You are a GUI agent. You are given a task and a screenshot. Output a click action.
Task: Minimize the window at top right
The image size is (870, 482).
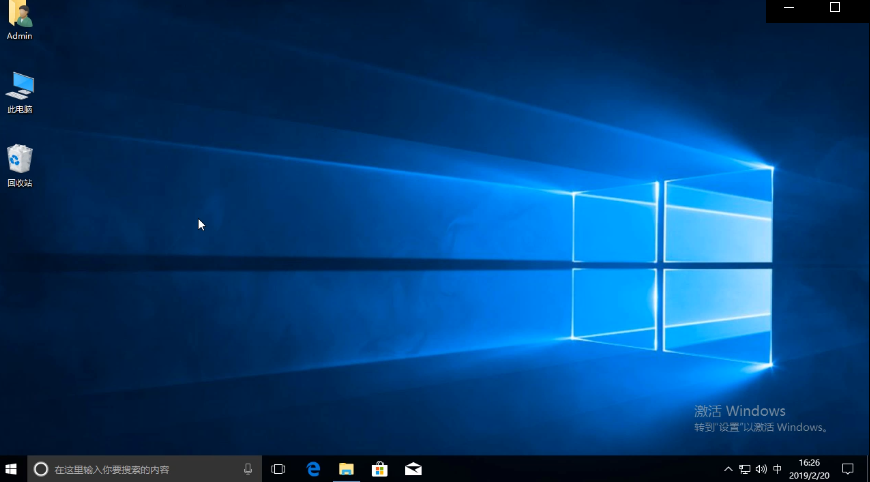point(790,8)
